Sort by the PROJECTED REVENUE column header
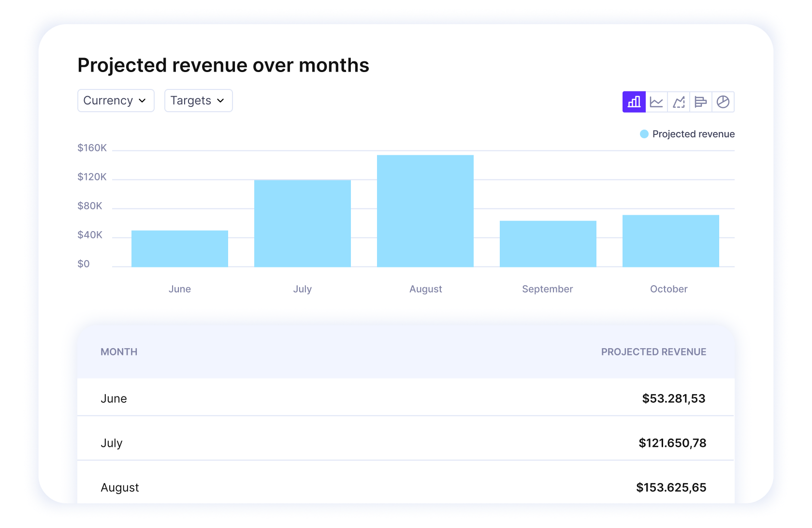The height and width of the screenshot is (528, 812). pyautogui.click(x=653, y=352)
